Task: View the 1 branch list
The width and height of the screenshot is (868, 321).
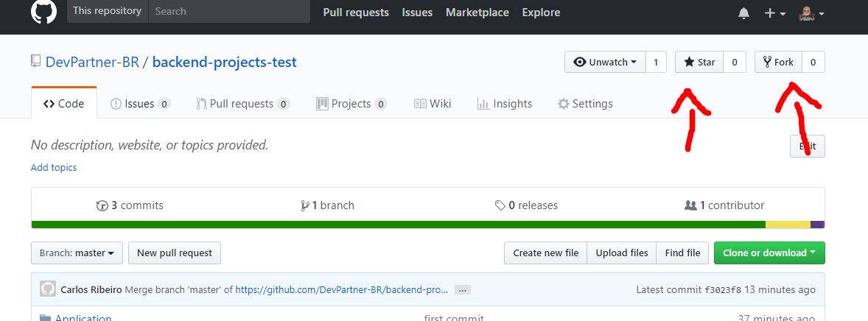Action: [327, 205]
